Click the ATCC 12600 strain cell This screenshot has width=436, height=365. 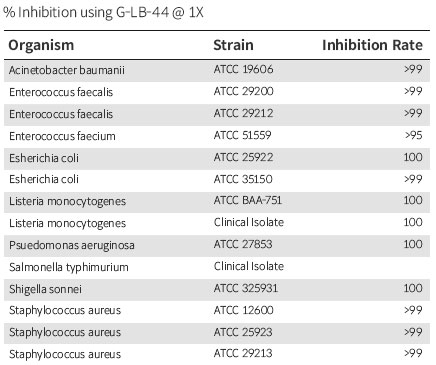coord(243,310)
